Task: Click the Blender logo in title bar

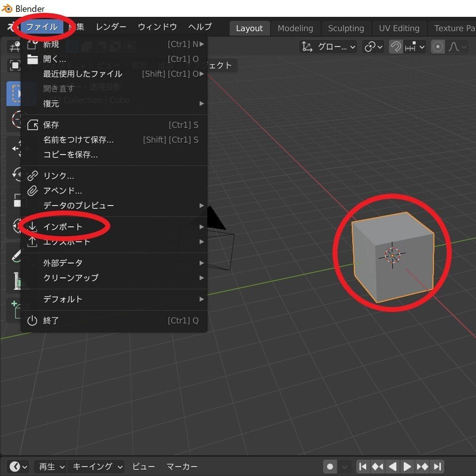Action: click(x=6, y=8)
